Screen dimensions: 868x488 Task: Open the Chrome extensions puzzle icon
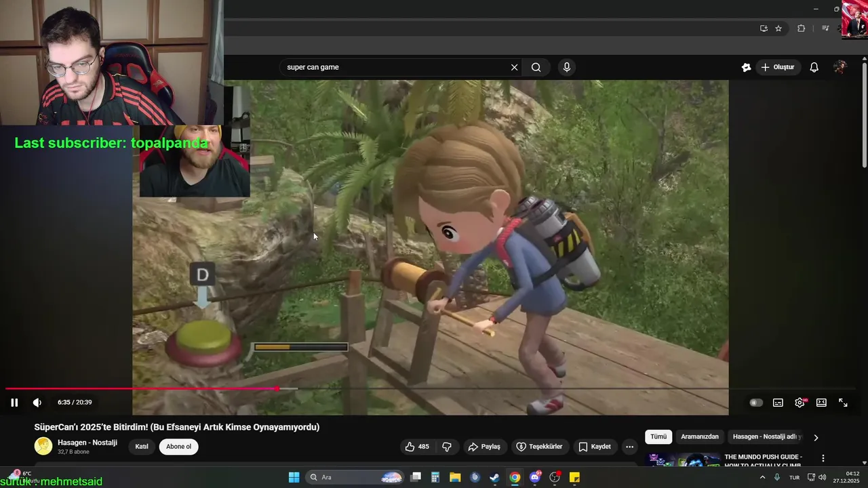(801, 28)
